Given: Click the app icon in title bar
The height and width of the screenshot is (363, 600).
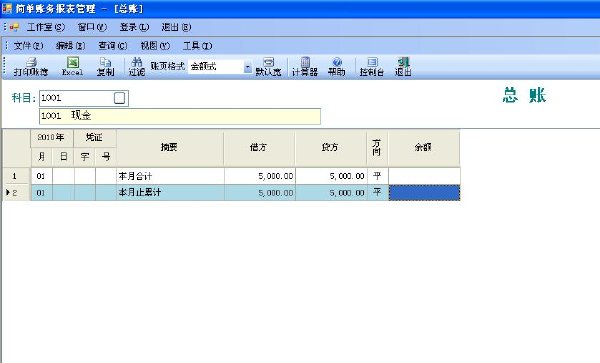Looking at the screenshot, I should click(7, 8).
